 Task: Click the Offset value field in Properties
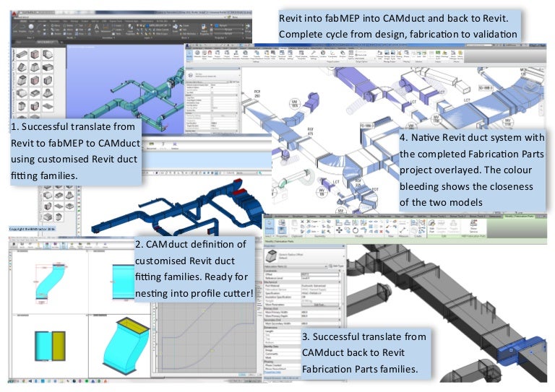(x=319, y=274)
